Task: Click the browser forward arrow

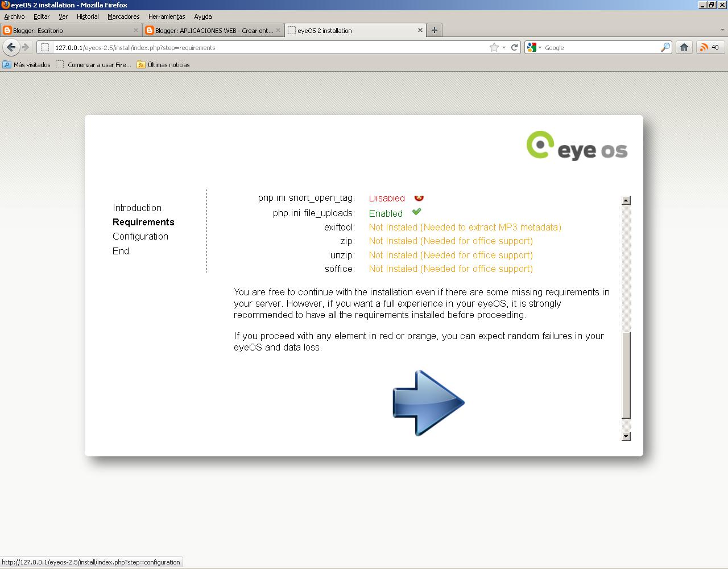Action: [x=25, y=47]
